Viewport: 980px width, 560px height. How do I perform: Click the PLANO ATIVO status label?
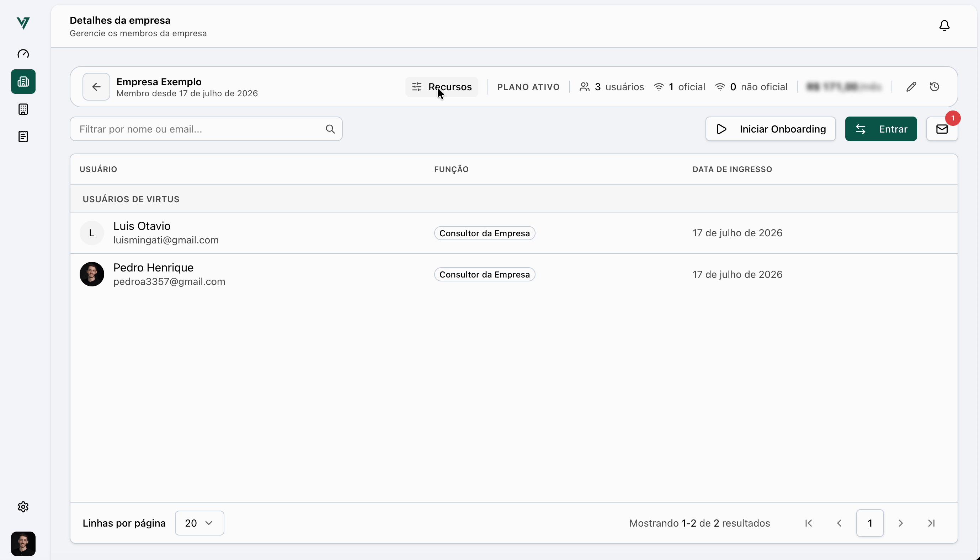(x=528, y=87)
